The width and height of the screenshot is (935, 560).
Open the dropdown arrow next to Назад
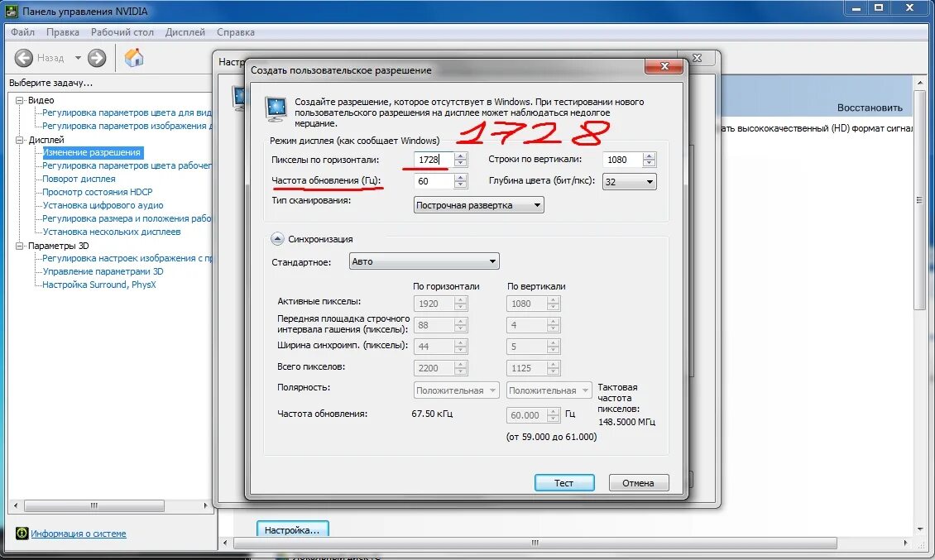(x=78, y=58)
